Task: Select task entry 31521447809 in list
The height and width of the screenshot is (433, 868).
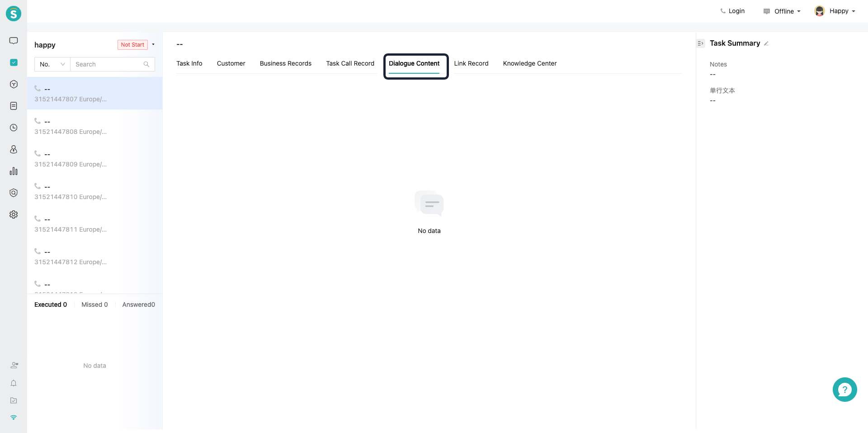Action: [94, 158]
